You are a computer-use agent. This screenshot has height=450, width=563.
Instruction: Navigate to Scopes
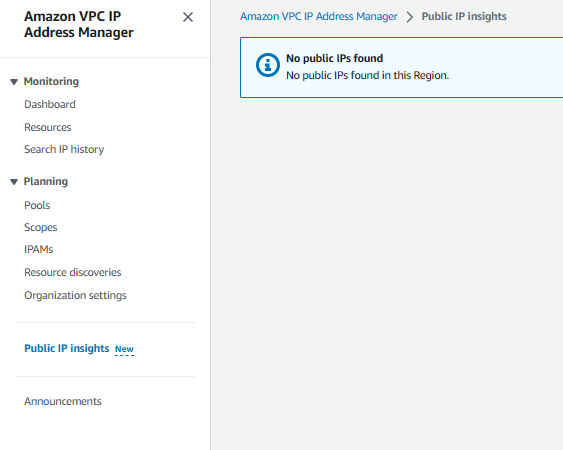(x=41, y=228)
